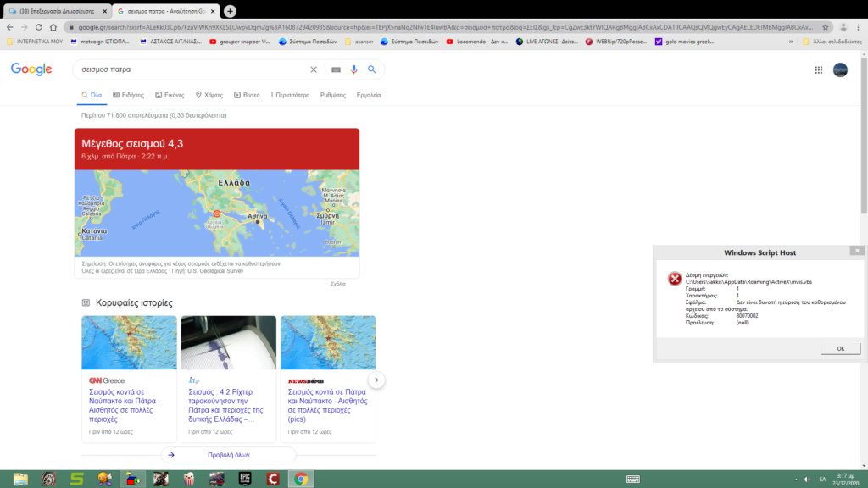The image size is (868, 488).
Task: Open the touch keyboard from the taskbar
Action: click(632, 480)
